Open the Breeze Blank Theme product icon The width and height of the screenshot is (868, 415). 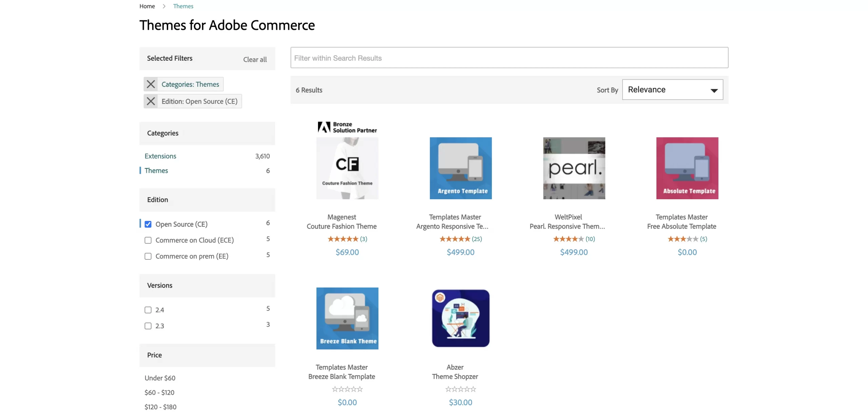[347, 318]
